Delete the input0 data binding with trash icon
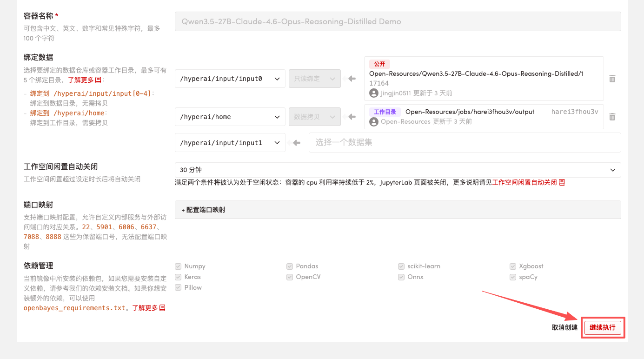The image size is (644, 359). pyautogui.click(x=612, y=79)
